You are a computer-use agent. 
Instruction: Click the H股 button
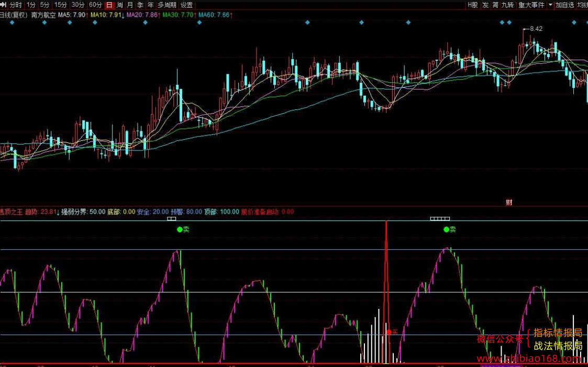coord(472,5)
